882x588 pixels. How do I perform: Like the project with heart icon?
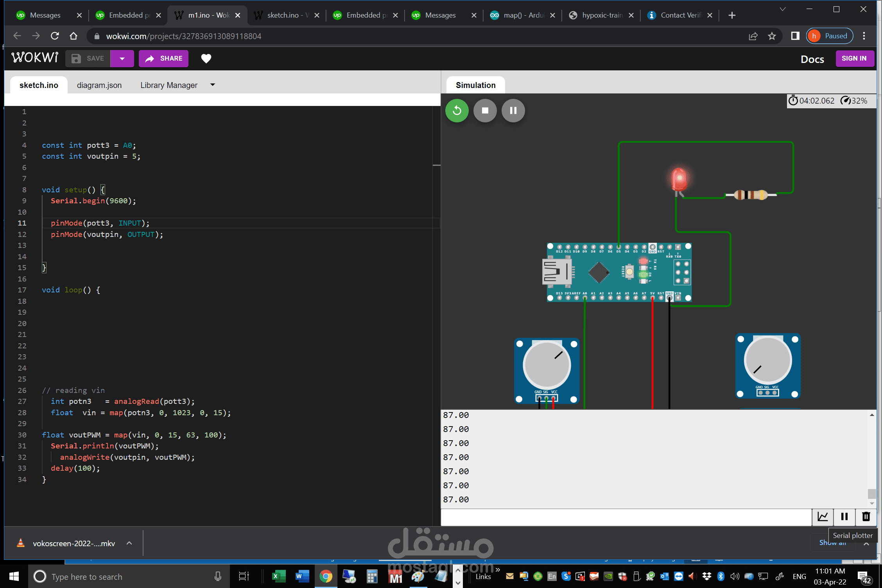206,59
